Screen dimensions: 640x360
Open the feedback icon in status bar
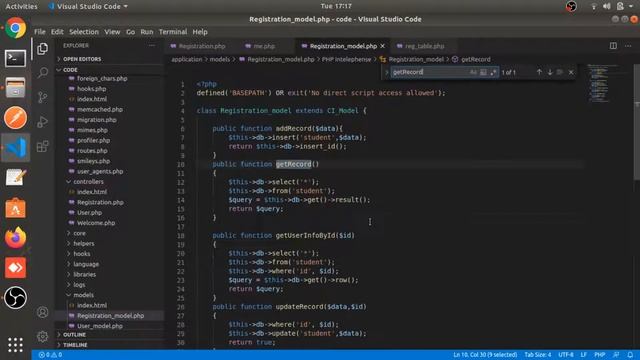click(616, 355)
